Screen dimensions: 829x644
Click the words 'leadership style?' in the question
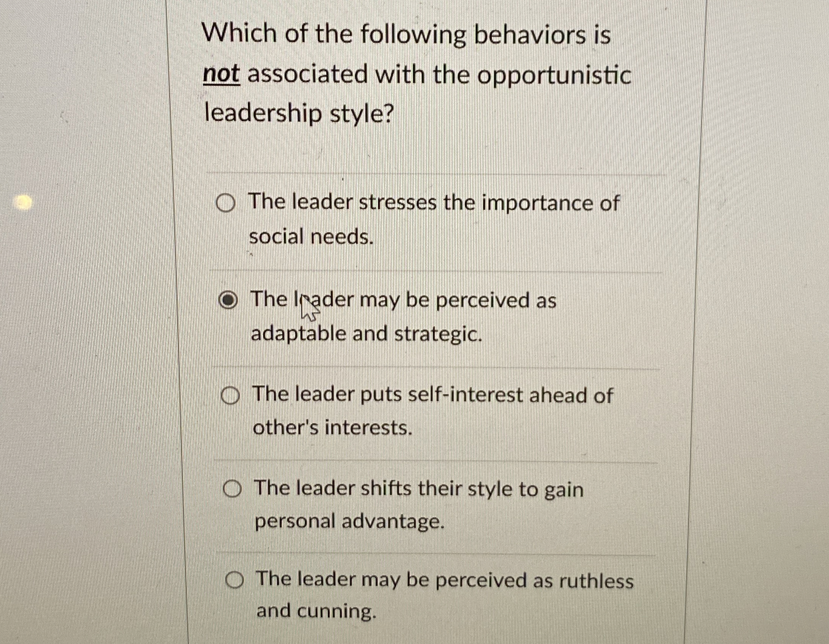(x=298, y=113)
